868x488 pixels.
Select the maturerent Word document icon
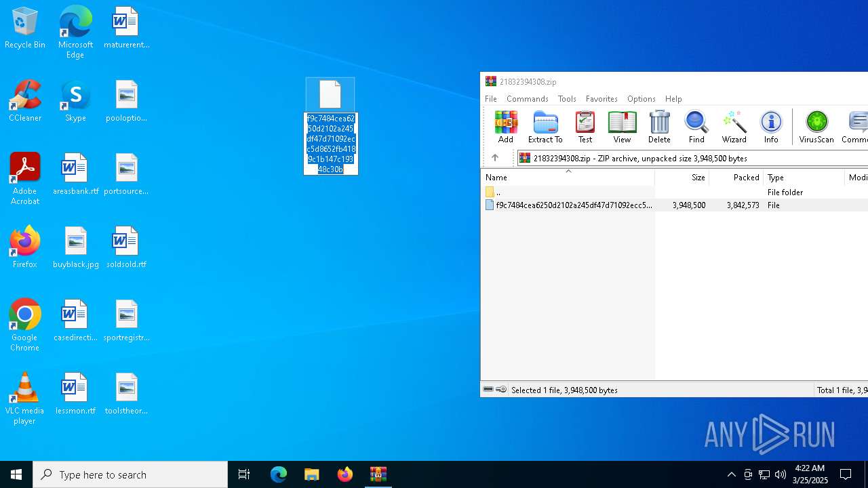coord(126,28)
